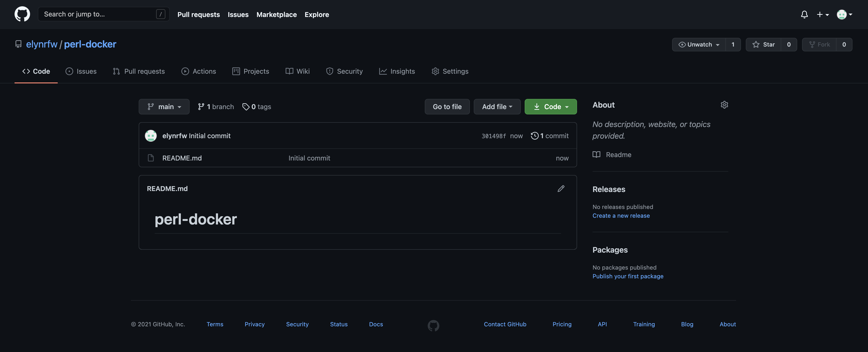The width and height of the screenshot is (868, 352).
Task: Go to Marketplace
Action: point(276,15)
